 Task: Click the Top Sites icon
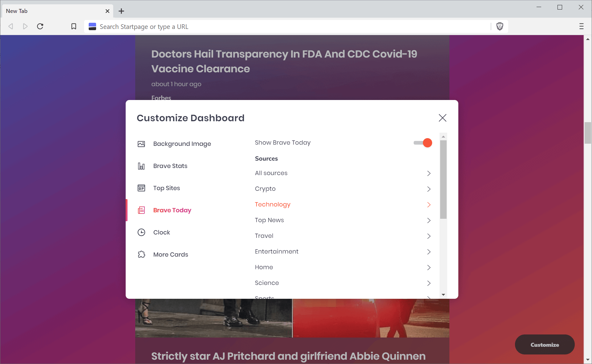point(141,188)
